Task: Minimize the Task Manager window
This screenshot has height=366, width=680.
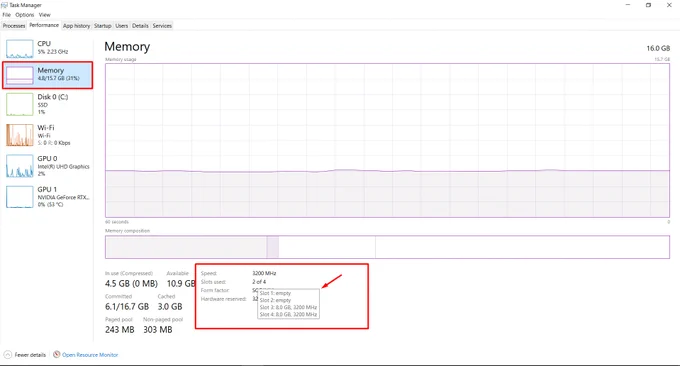Action: pos(628,5)
